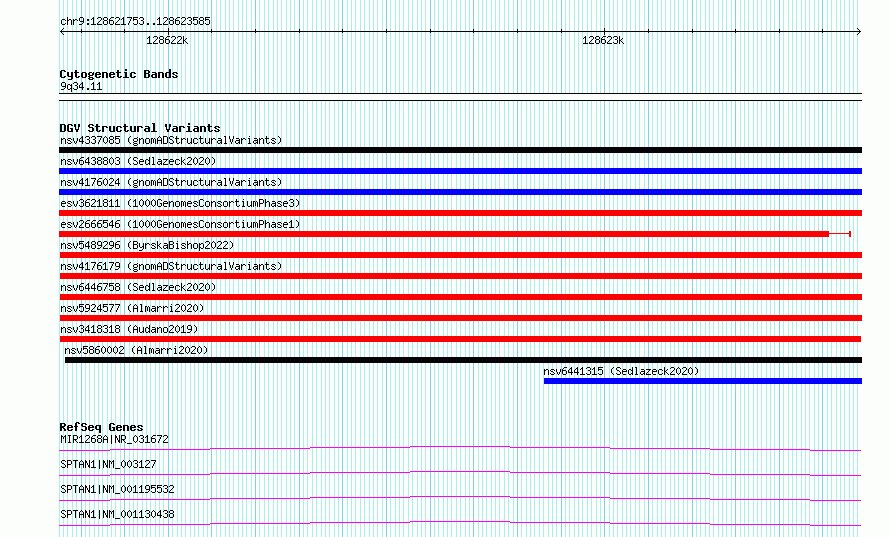
Task: Click the red bar under nsv5924577
Action: (460, 318)
